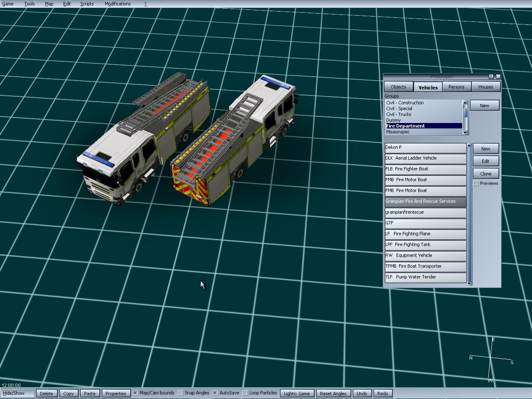Viewport: 532px width, 399px height.
Task: Switch to the Objects tab
Action: click(x=398, y=87)
